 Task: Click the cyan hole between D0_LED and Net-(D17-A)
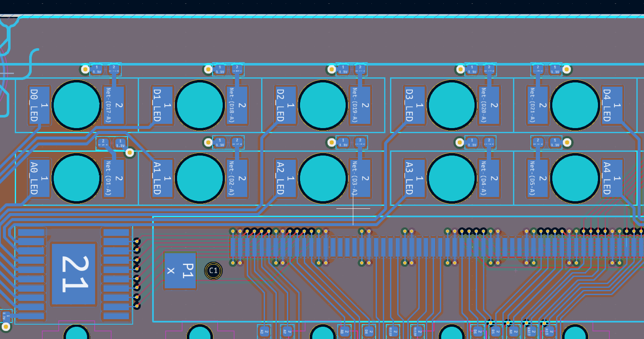pos(76,105)
